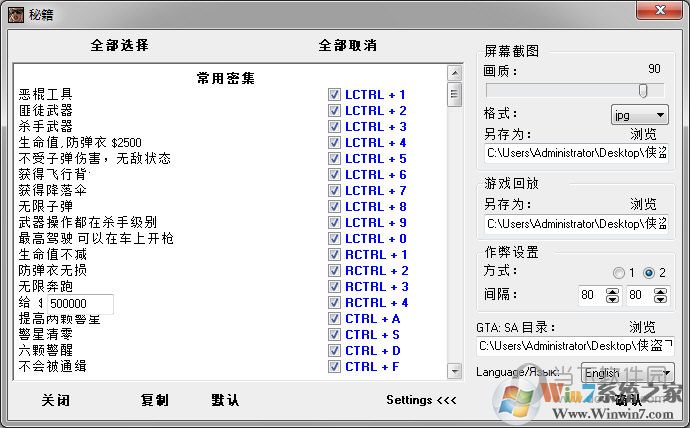Click the 500000 money amount field
690x428 pixels.
point(80,304)
